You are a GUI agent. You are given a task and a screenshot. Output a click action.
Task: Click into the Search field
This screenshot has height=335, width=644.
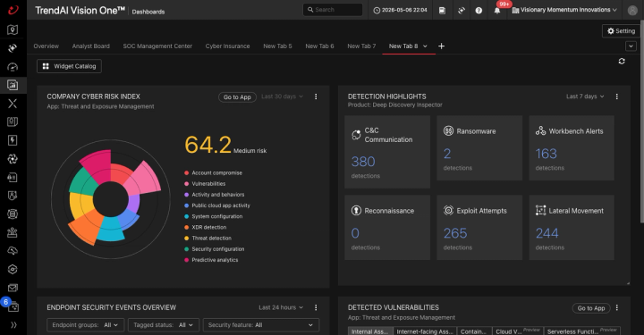click(333, 10)
